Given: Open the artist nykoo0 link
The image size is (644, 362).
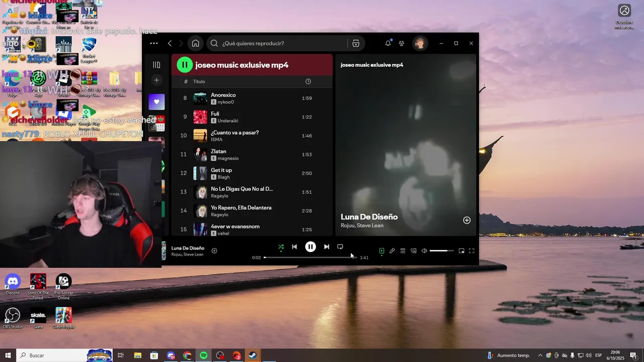Looking at the screenshot, I should [x=225, y=102].
